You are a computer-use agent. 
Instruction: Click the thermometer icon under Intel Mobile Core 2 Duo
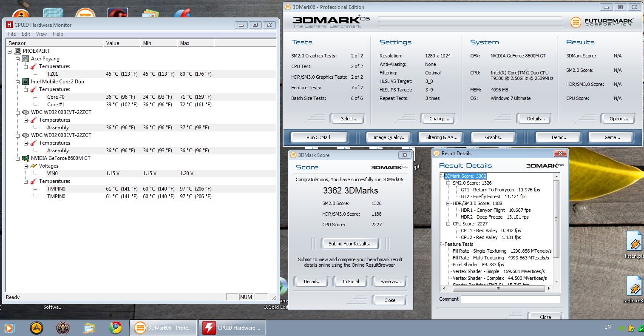click(x=34, y=89)
